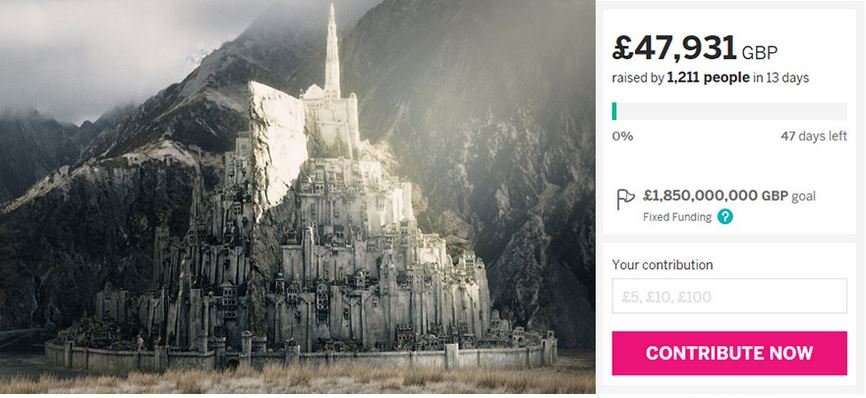This screenshot has height=398, width=866.
Task: Click the flag icon beside the goal
Action: pyautogui.click(x=625, y=200)
